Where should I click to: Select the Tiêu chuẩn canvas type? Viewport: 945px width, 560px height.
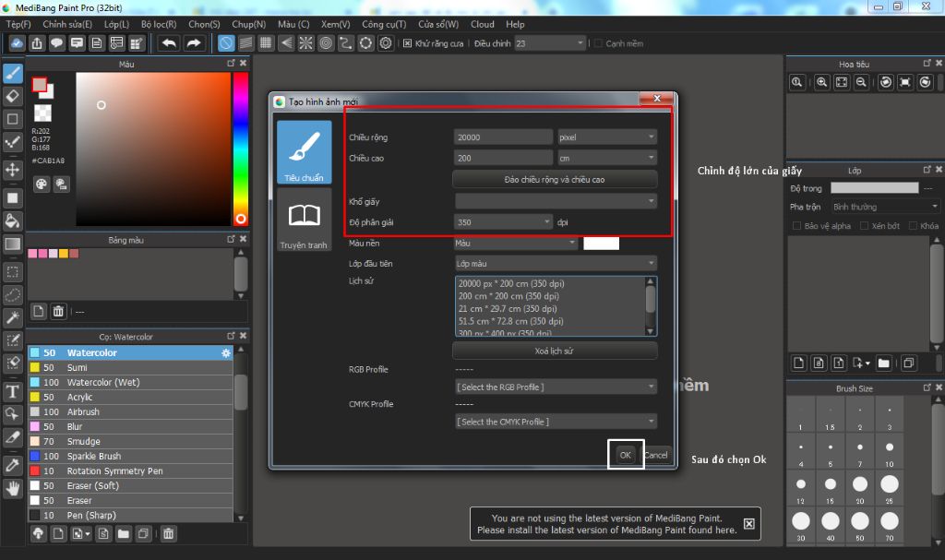pos(305,152)
